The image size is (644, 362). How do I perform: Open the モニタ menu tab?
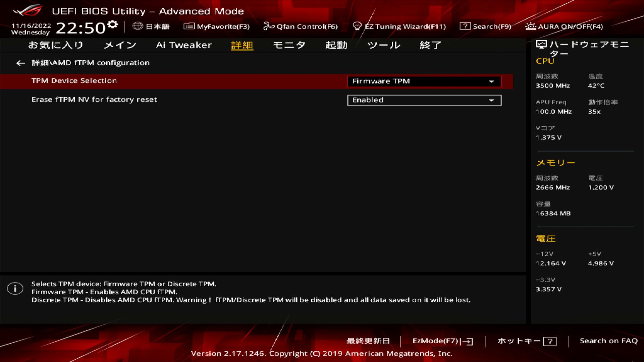coord(290,45)
